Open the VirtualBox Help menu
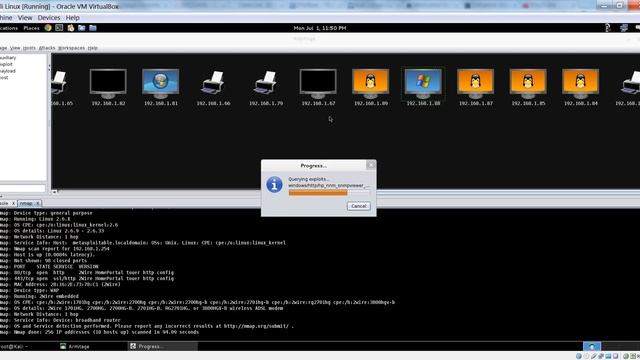 pos(73,18)
